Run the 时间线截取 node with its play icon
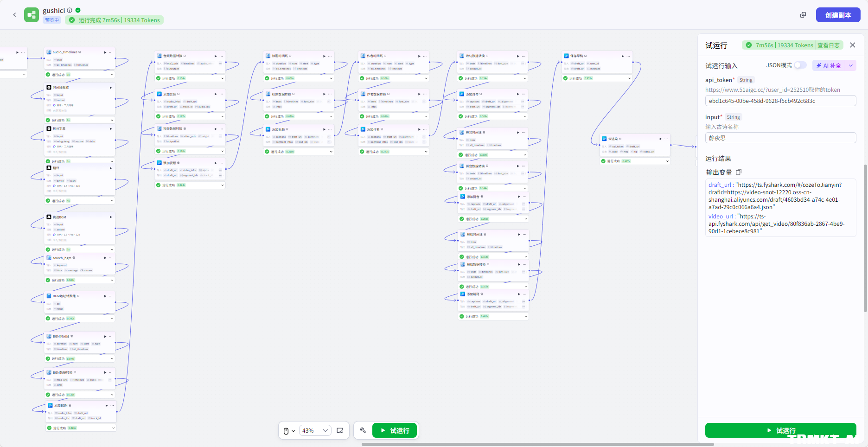 [x=110, y=88]
